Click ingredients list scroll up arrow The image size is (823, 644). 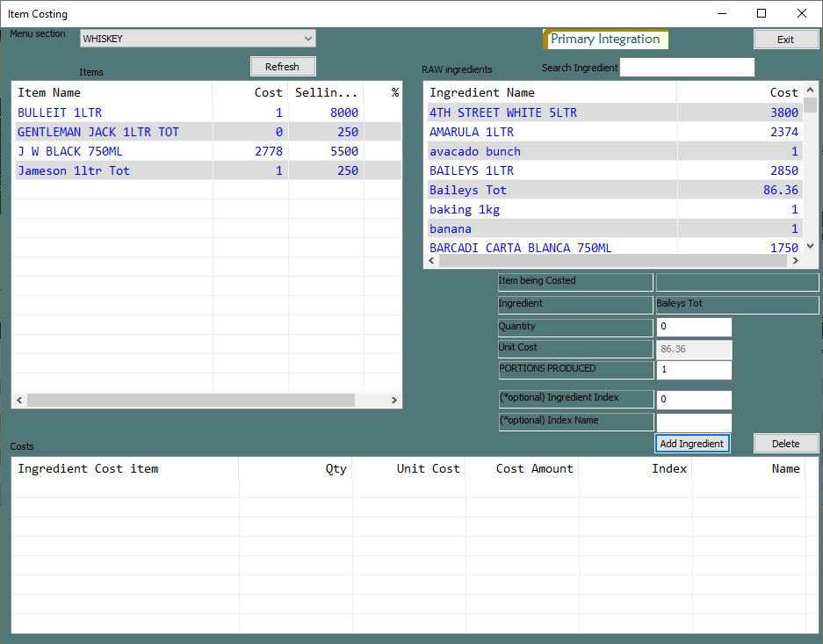811,90
